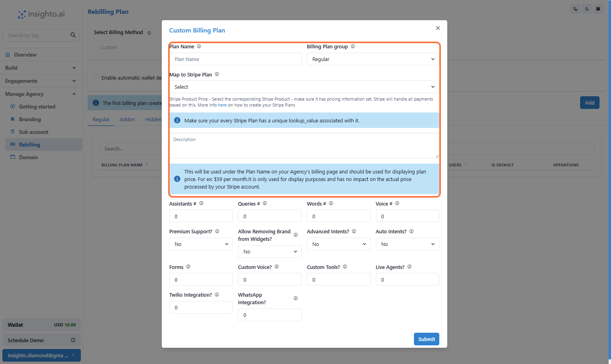Sort by BILLING PLAN NAME column
The width and height of the screenshot is (611, 364).
(x=125, y=165)
